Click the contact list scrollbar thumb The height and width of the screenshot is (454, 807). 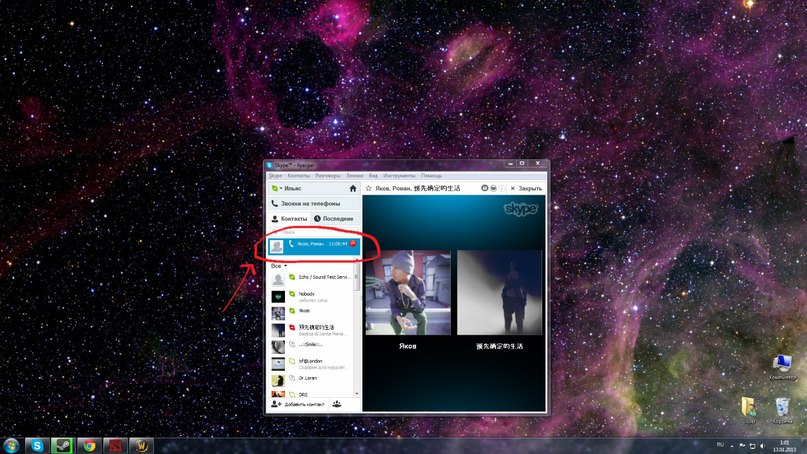point(357,277)
